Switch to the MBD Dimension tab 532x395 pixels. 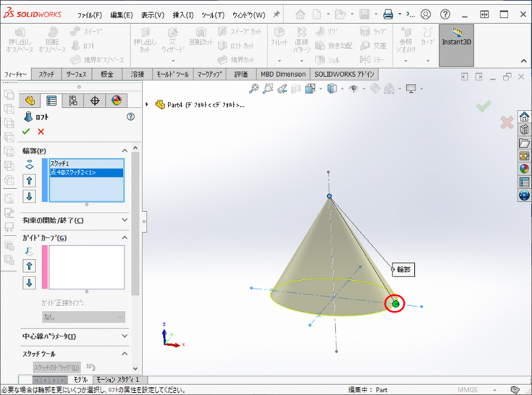(282, 74)
